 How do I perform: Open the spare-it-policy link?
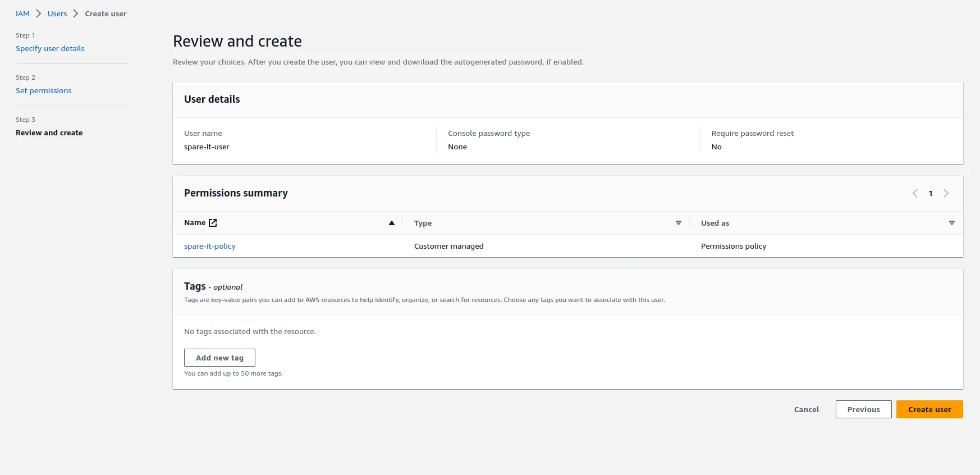(x=210, y=246)
